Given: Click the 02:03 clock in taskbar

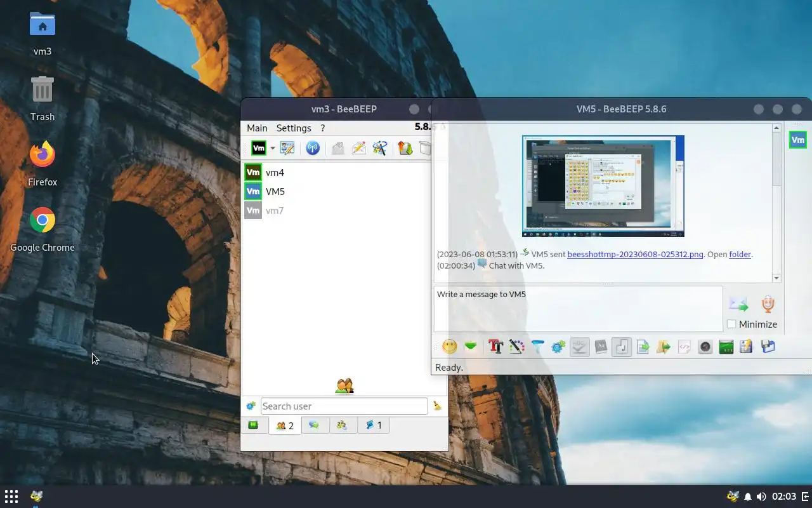Looking at the screenshot, I should pos(785,497).
